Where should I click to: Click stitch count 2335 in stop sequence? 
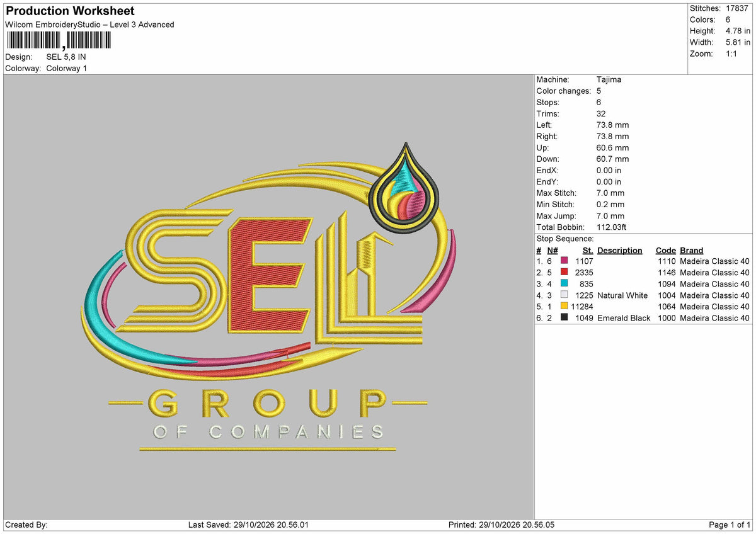click(x=584, y=273)
